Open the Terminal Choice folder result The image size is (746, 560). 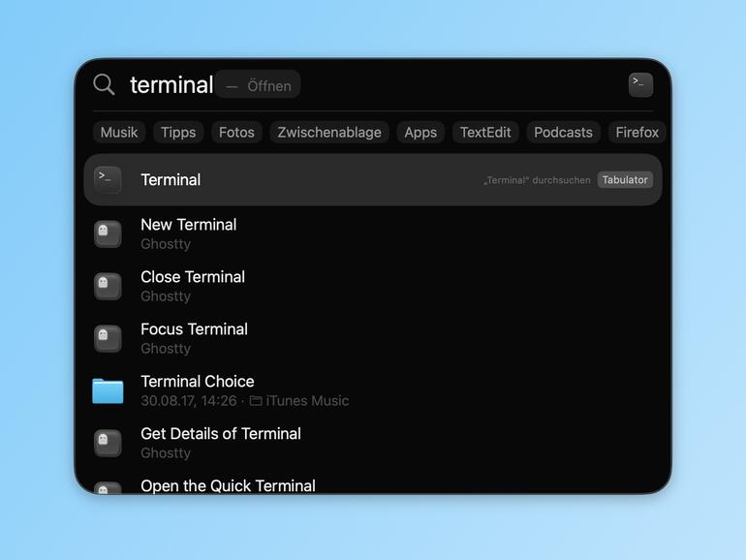(373, 390)
